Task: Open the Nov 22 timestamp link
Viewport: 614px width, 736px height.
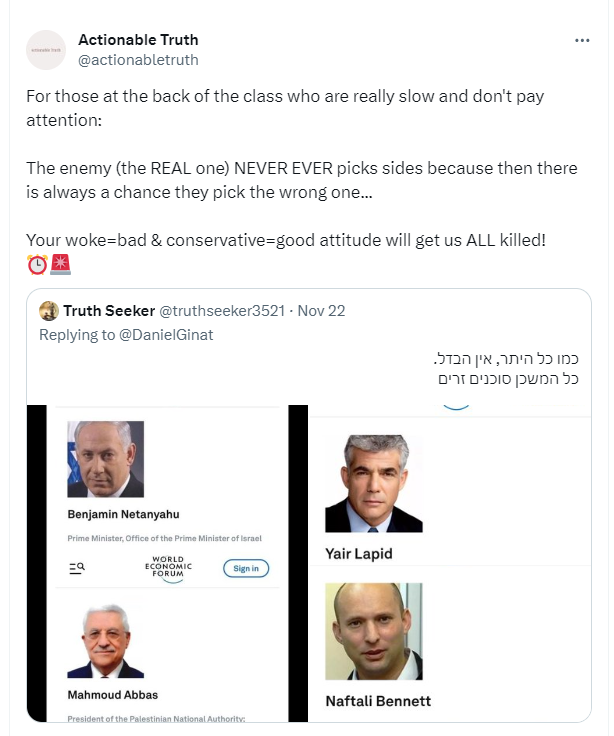Action: [321, 311]
